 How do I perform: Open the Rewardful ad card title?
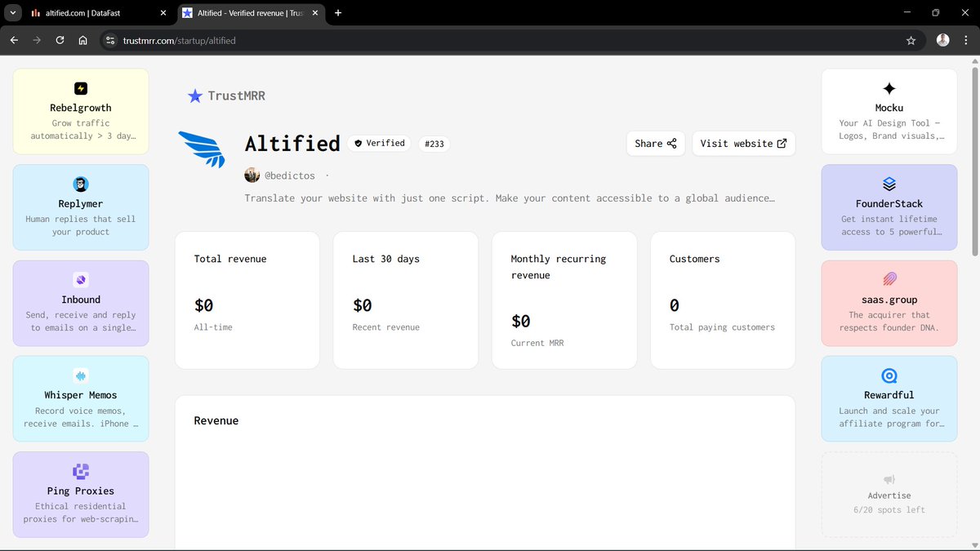pyautogui.click(x=889, y=395)
